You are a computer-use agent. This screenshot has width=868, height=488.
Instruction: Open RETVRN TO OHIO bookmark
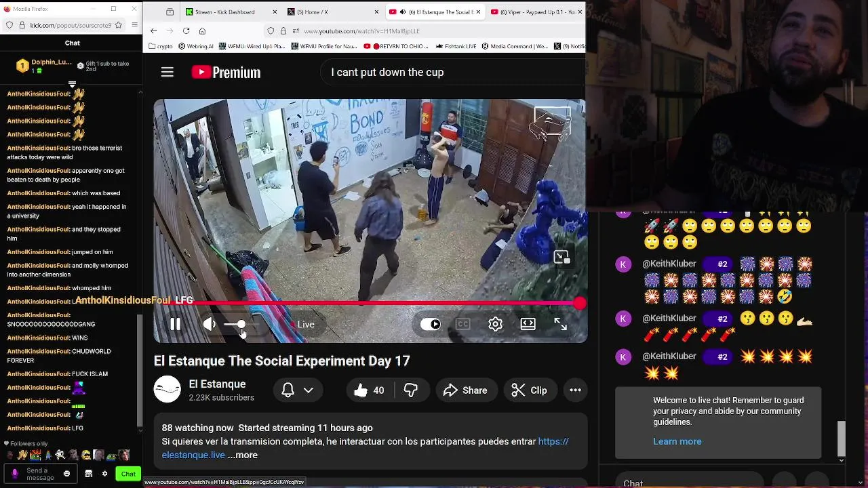click(396, 46)
